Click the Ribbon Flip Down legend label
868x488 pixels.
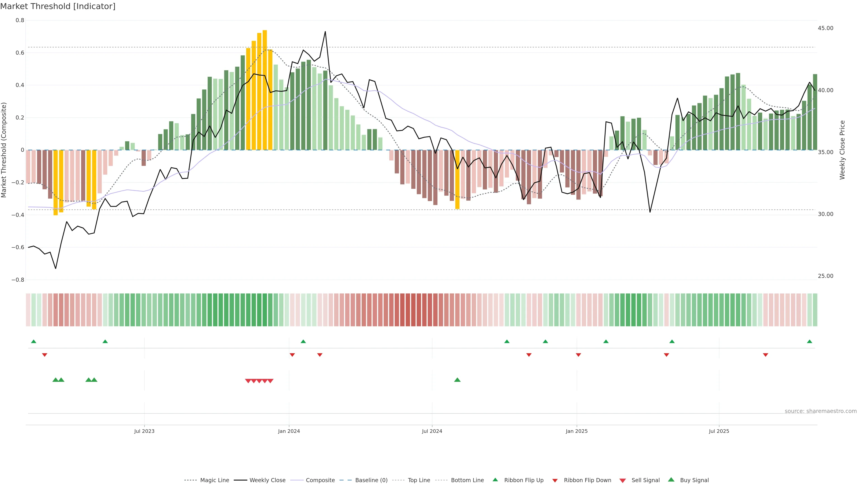(587, 480)
